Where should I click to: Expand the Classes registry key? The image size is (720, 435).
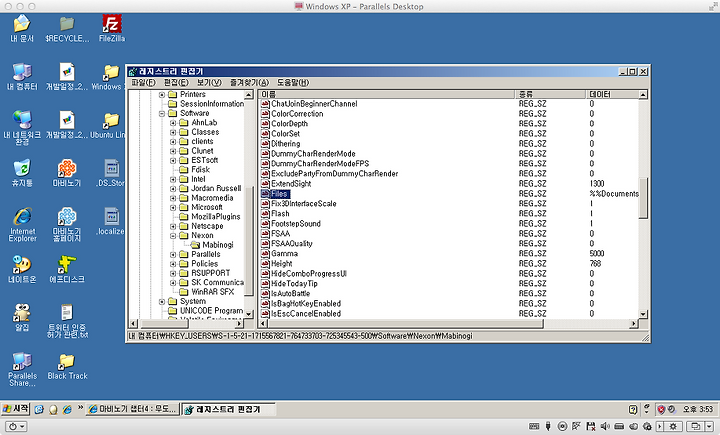[x=173, y=132]
